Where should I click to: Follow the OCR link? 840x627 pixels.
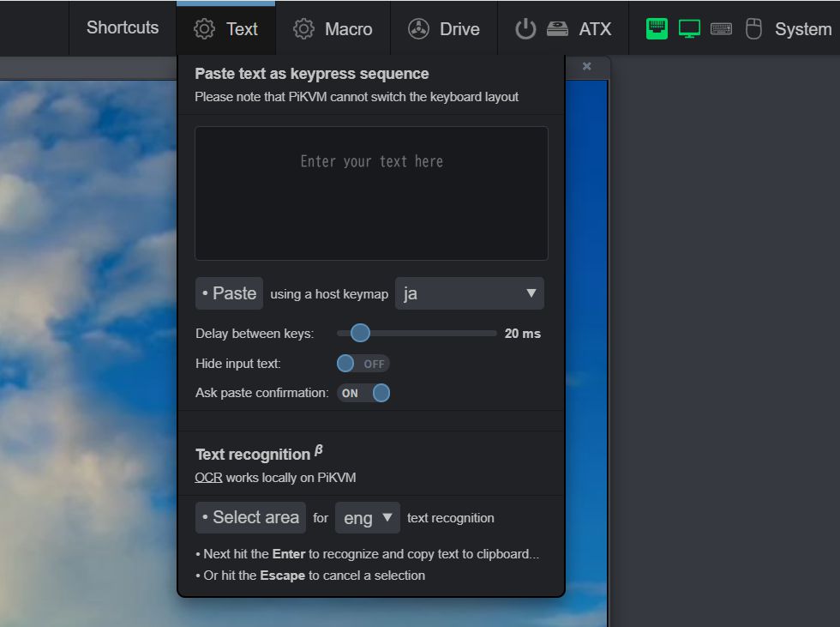click(208, 477)
